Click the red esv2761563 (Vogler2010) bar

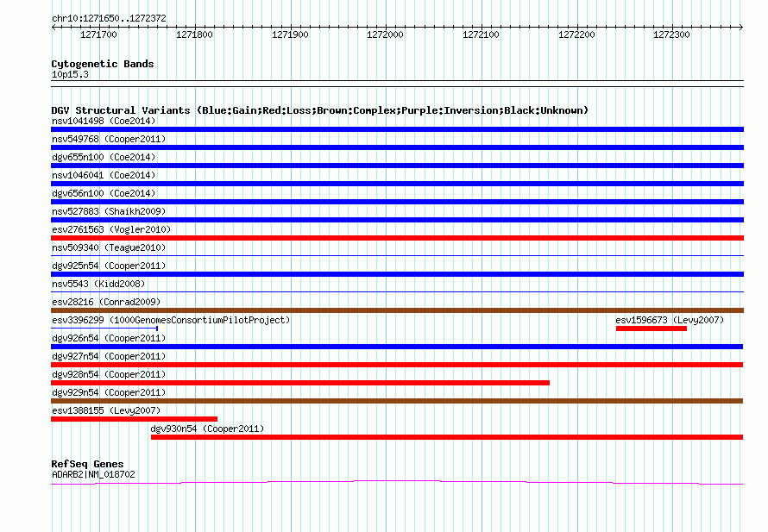pos(397,238)
